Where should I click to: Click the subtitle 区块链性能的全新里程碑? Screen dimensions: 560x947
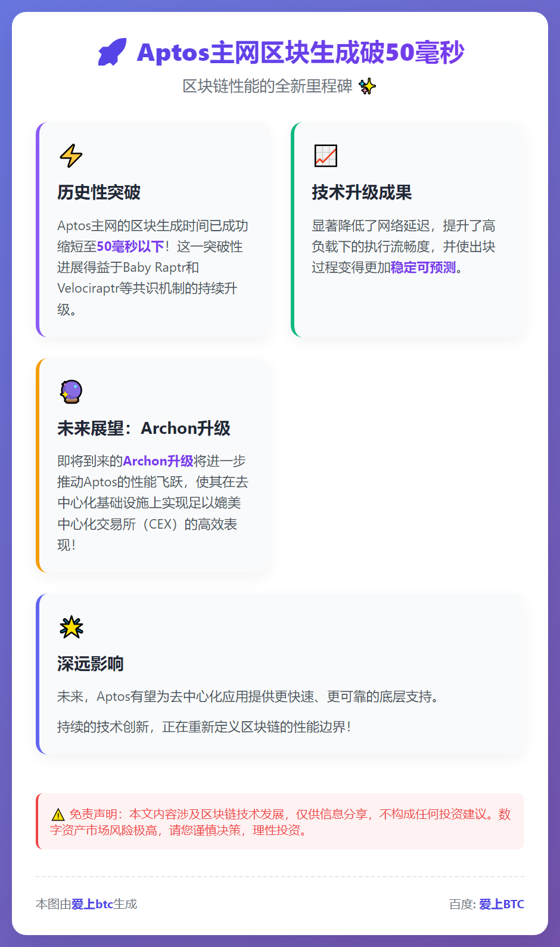click(x=267, y=86)
